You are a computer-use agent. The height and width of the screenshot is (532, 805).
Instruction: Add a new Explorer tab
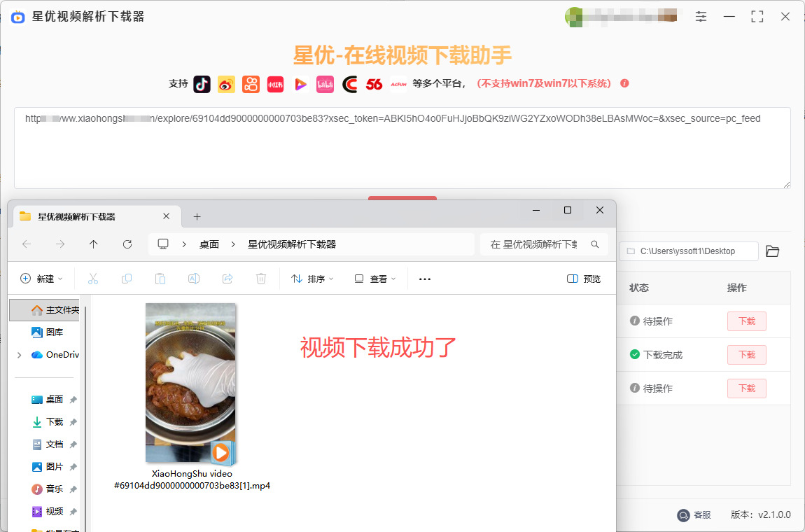[x=197, y=217]
